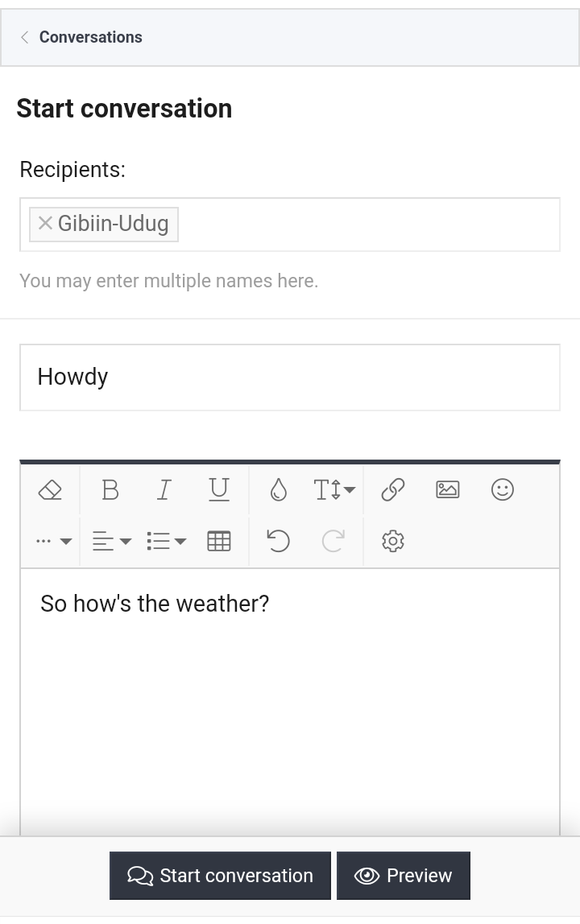This screenshot has width=580, height=924.
Task: Toggle underline formatting
Action: pos(219,489)
